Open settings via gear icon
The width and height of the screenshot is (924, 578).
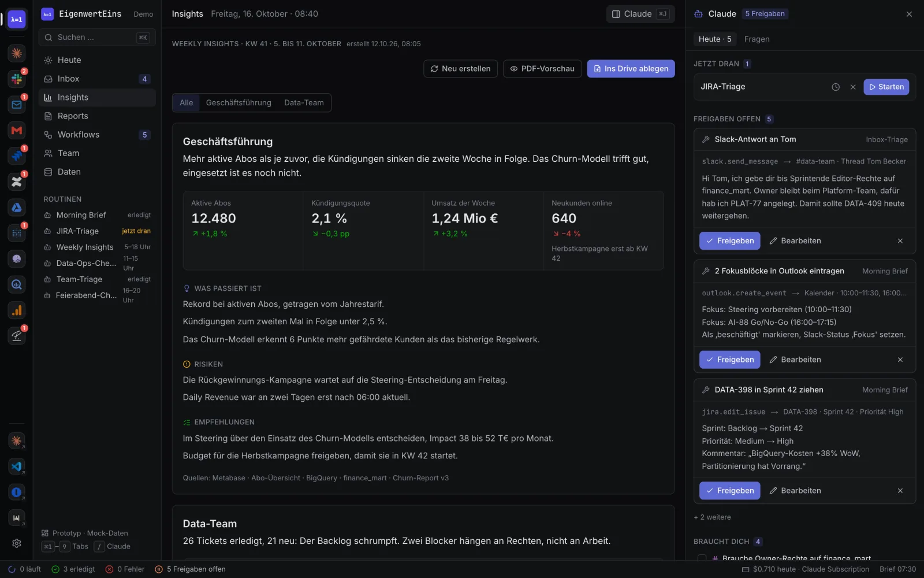[x=16, y=543]
